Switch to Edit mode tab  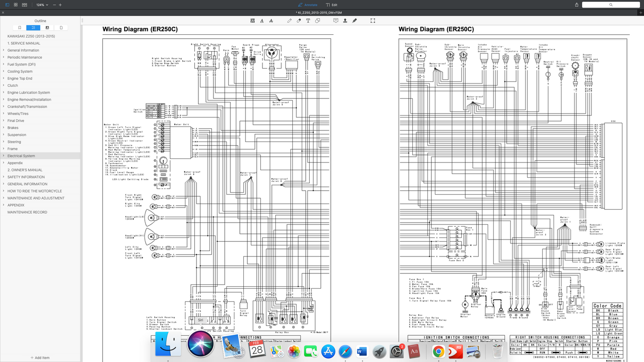[331, 5]
